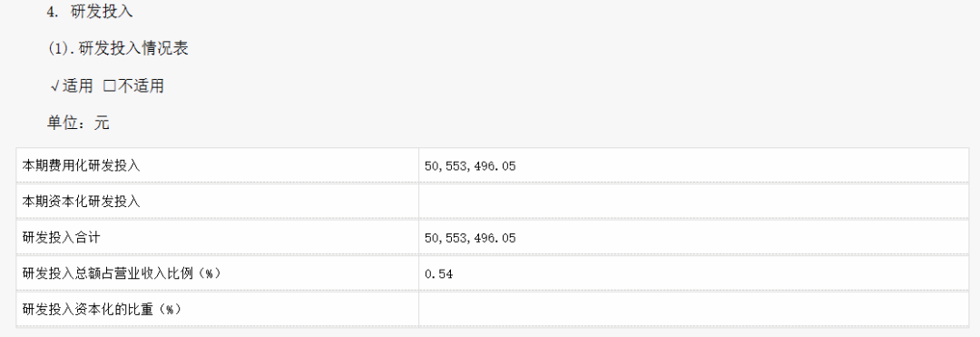Click the 元 character in the unit line

(102, 123)
